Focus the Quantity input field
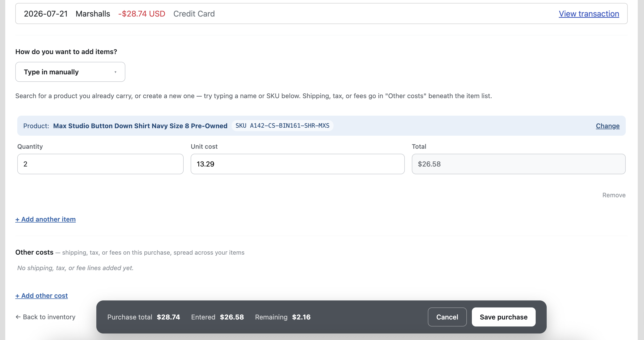Image resolution: width=644 pixels, height=340 pixels. [x=100, y=164]
